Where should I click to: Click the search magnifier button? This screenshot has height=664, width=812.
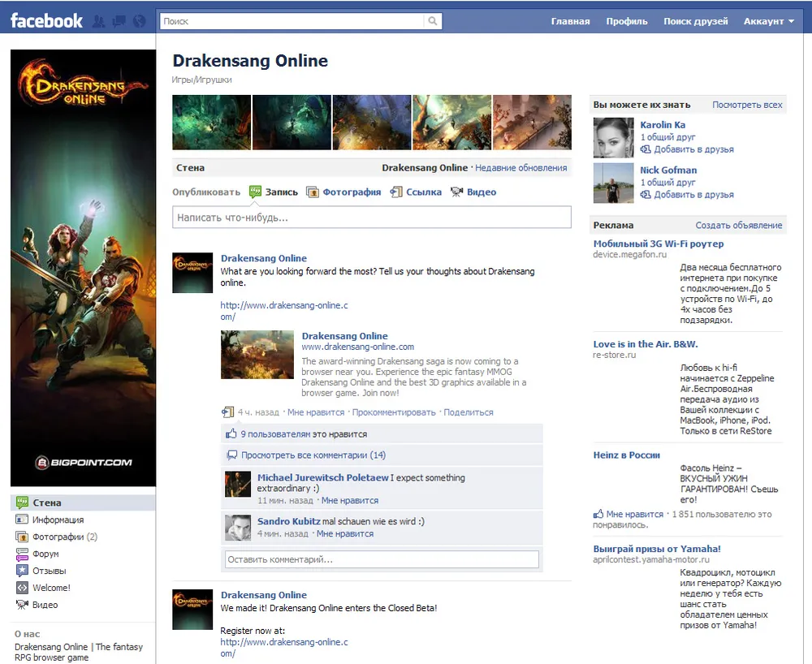(x=433, y=21)
